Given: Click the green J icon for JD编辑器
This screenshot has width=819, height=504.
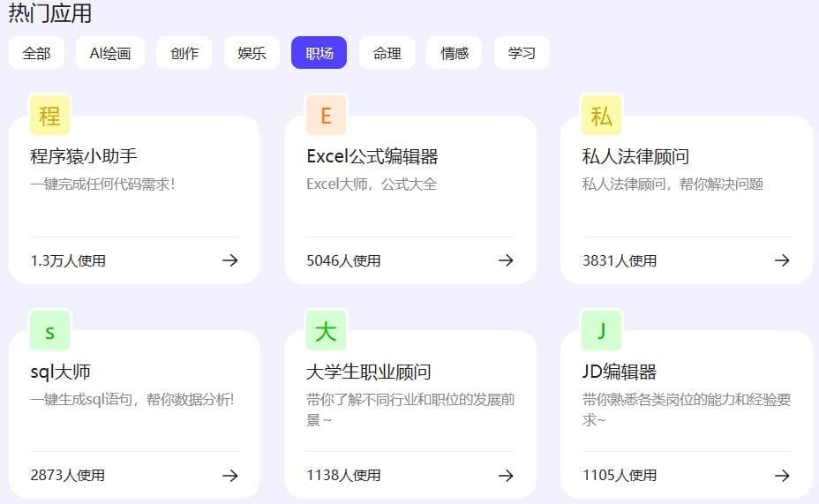Looking at the screenshot, I should pos(601,331).
